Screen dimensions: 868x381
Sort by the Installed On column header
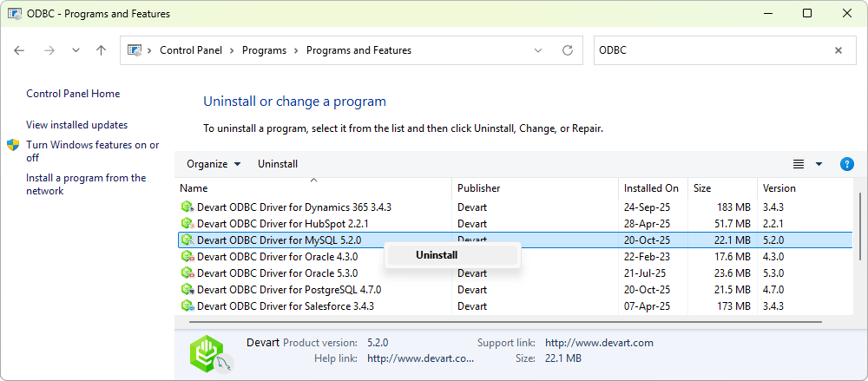(653, 188)
